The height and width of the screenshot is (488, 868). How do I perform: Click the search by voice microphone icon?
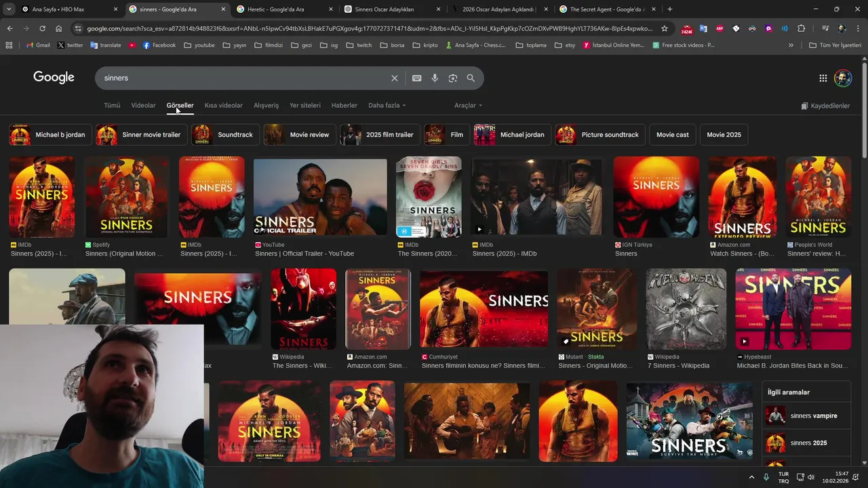click(435, 78)
